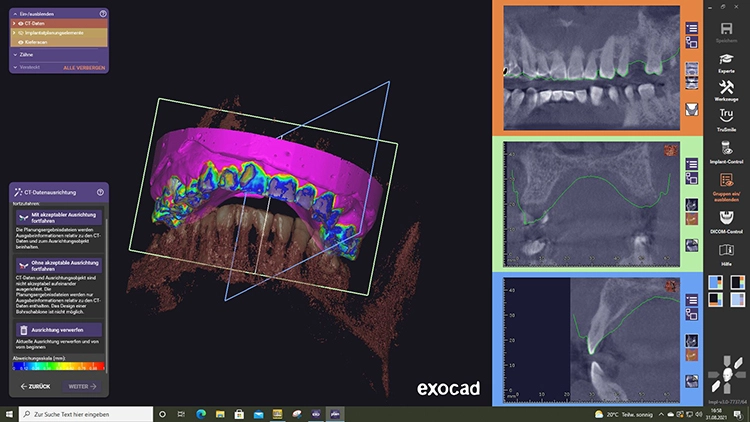This screenshot has width=750, height=422.
Task: Open the Task View taskbar button
Action: [x=181, y=414]
